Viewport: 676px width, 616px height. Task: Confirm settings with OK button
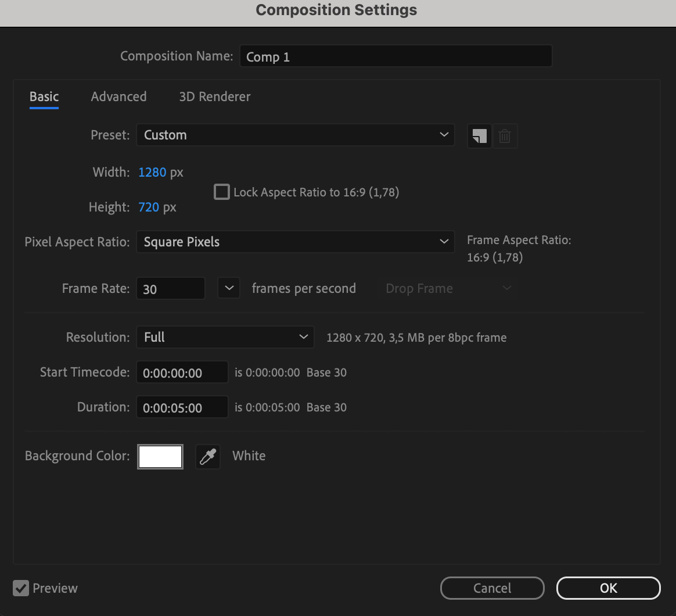coord(608,588)
